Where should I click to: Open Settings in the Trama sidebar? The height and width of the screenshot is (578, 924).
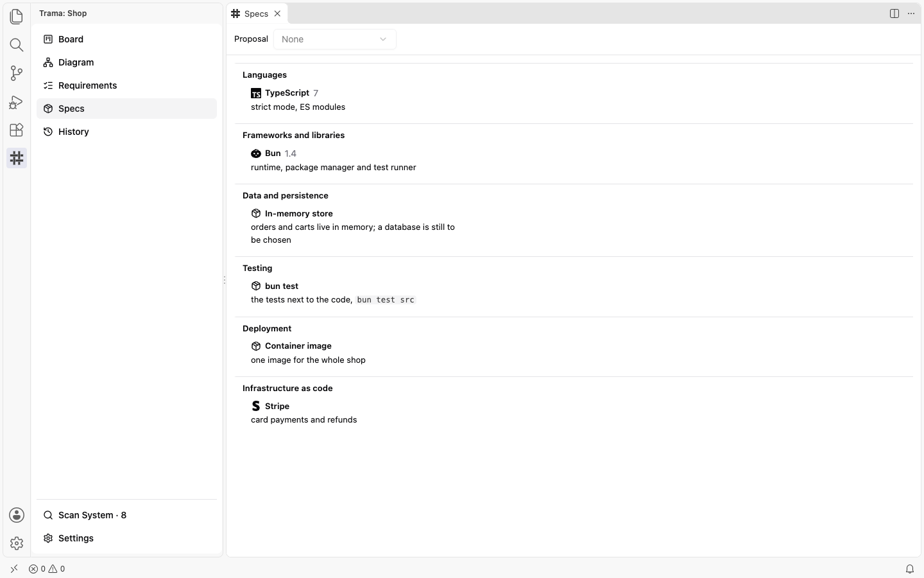pos(127,538)
